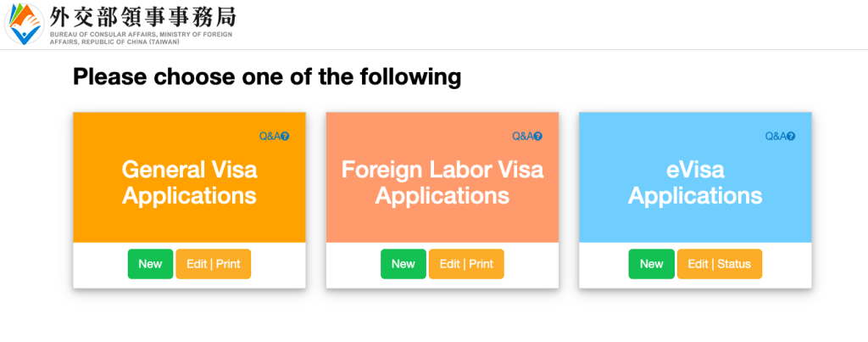Click the Chinese bureau title in header
This screenshot has width=868, height=342.
click(143, 17)
